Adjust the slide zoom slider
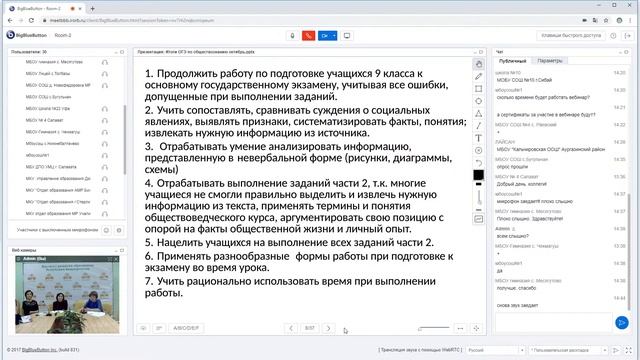Image resolution: width=640 pixels, height=360 pixels. pos(433,328)
